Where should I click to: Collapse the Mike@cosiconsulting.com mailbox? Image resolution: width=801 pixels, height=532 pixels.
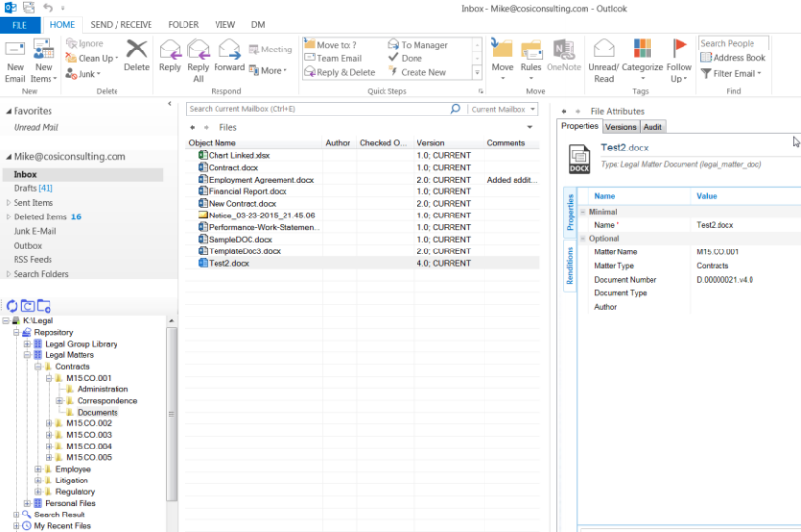(x=8, y=157)
